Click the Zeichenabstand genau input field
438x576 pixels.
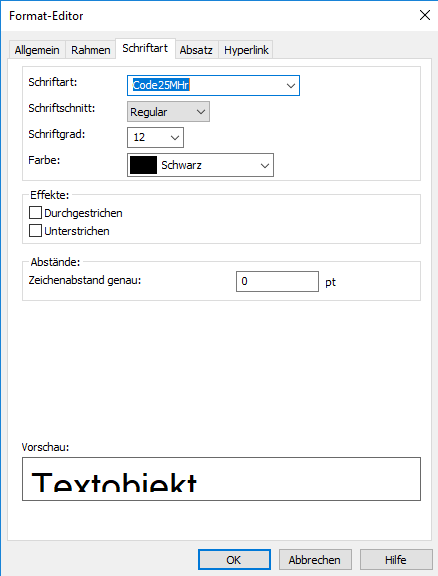(x=277, y=281)
